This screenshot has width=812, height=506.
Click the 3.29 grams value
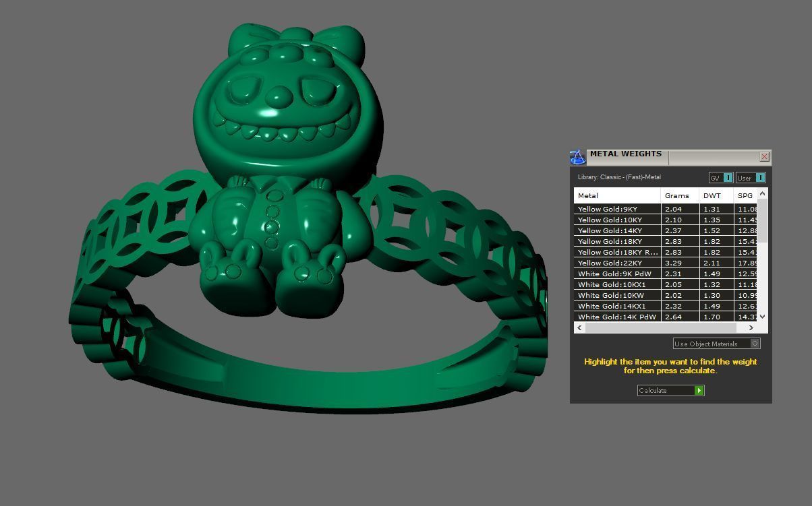point(673,263)
